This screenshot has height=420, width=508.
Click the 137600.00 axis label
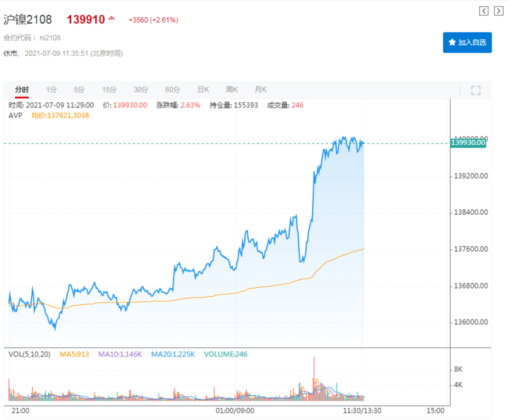click(471, 249)
